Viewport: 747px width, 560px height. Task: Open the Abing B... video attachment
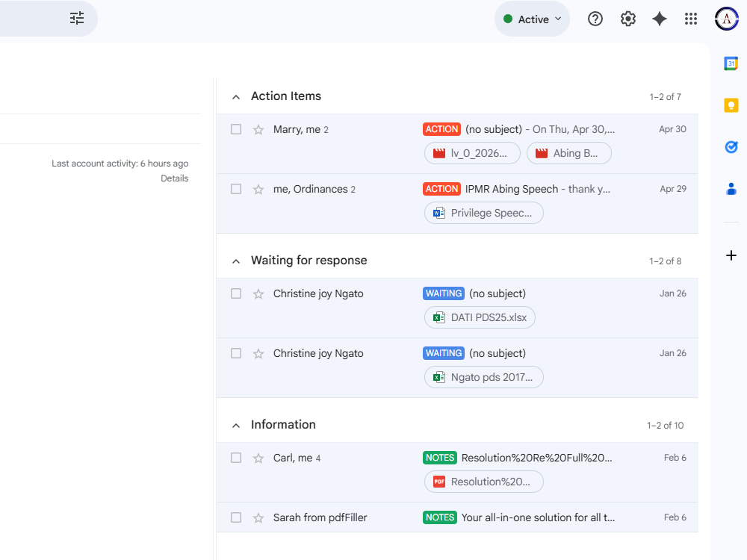(568, 153)
